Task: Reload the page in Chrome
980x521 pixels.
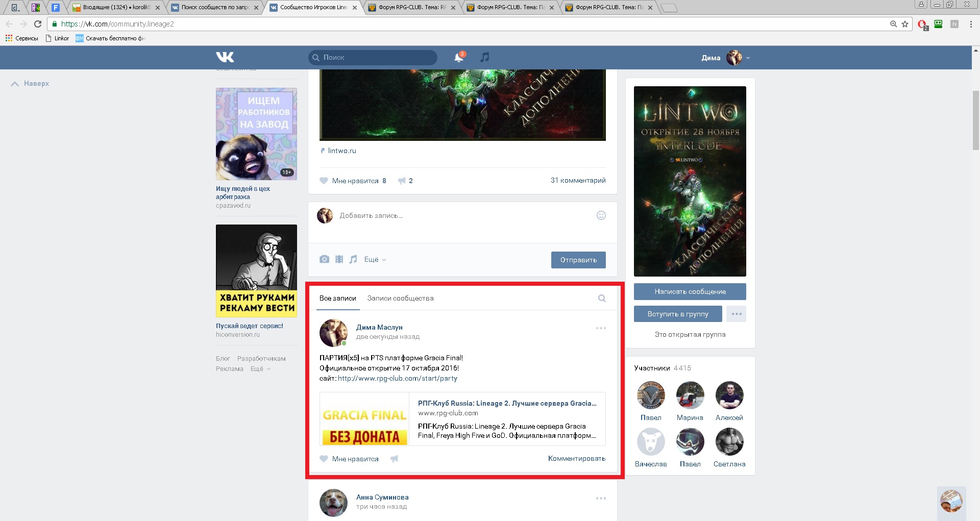Action: pyautogui.click(x=38, y=24)
